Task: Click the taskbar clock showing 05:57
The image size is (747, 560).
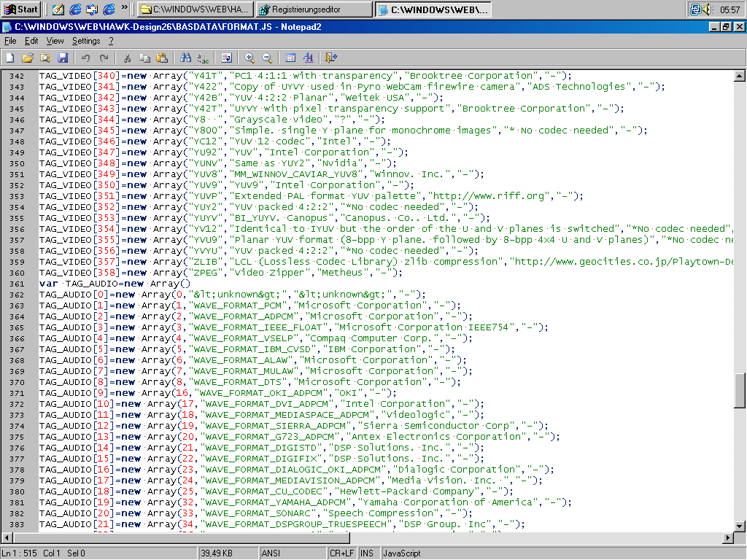Action: click(x=729, y=9)
